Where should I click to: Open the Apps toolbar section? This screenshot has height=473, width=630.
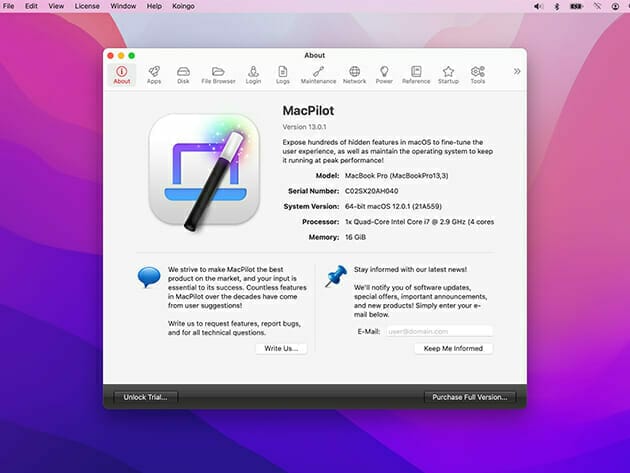tap(154, 75)
